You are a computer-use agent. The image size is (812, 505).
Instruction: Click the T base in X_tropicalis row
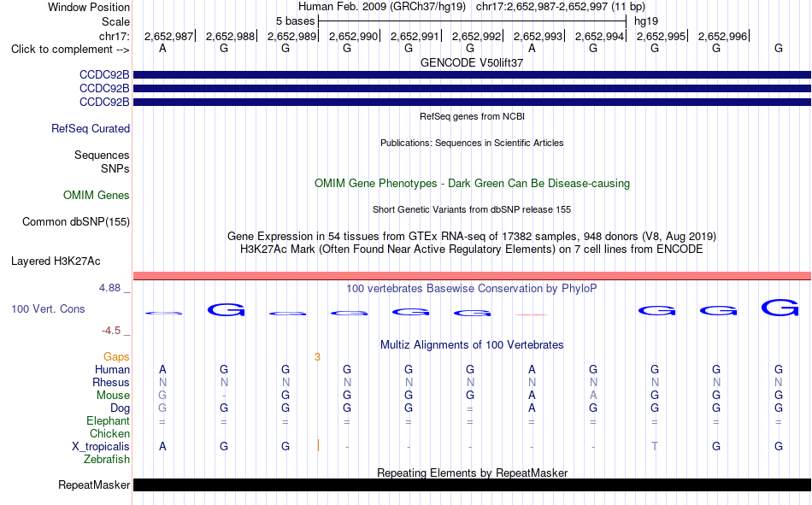click(655, 447)
